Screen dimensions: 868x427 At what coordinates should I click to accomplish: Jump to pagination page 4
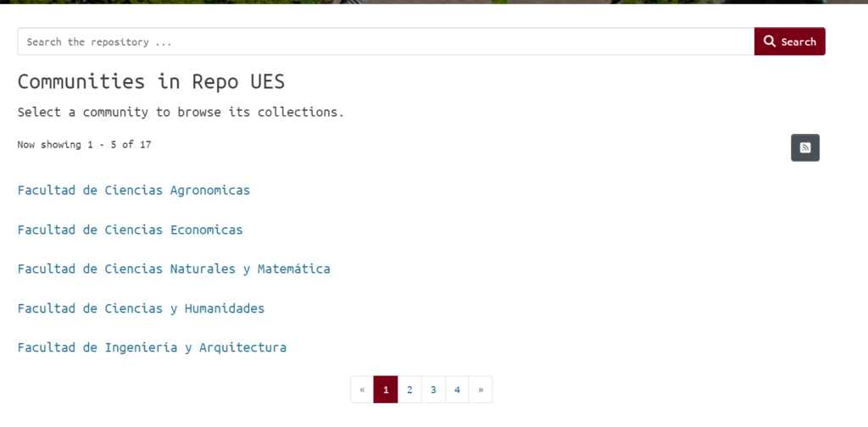457,390
